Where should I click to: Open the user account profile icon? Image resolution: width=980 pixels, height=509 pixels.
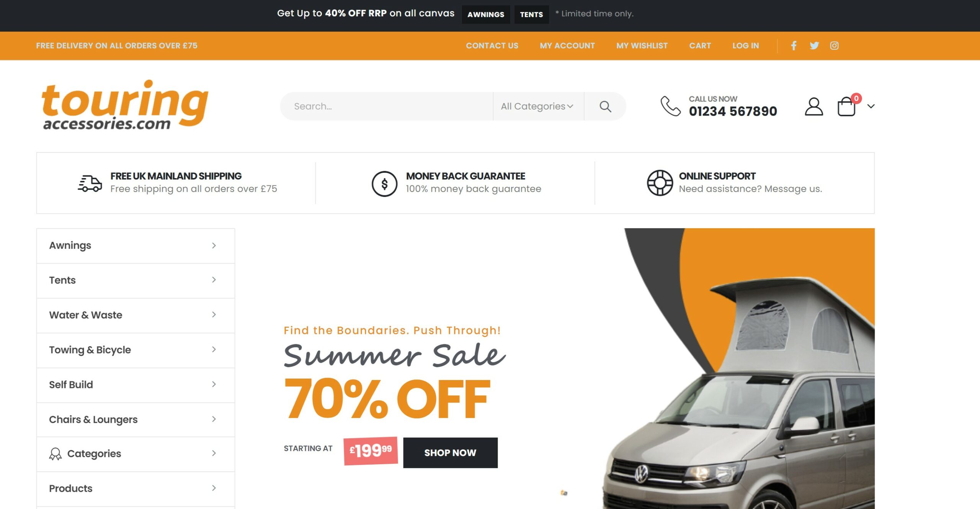pos(814,106)
